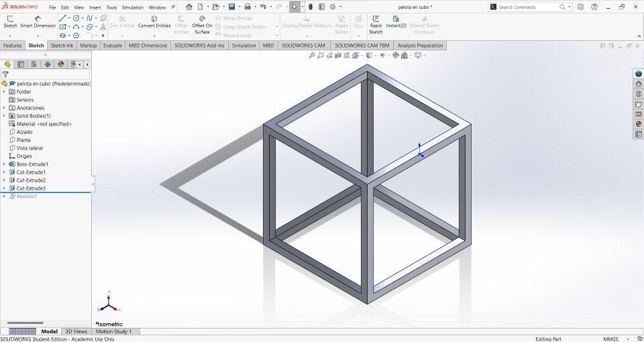Open the Insert menu
The image size is (644, 342).
click(95, 7)
